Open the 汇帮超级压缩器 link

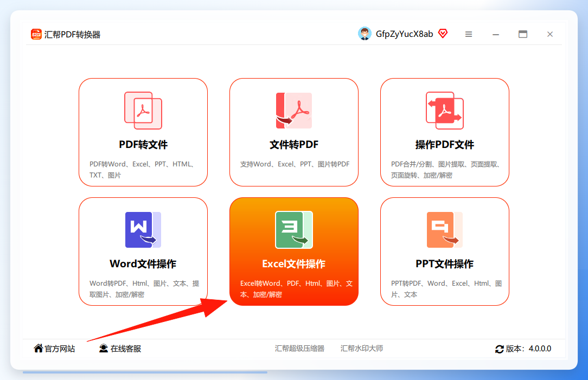pos(299,348)
